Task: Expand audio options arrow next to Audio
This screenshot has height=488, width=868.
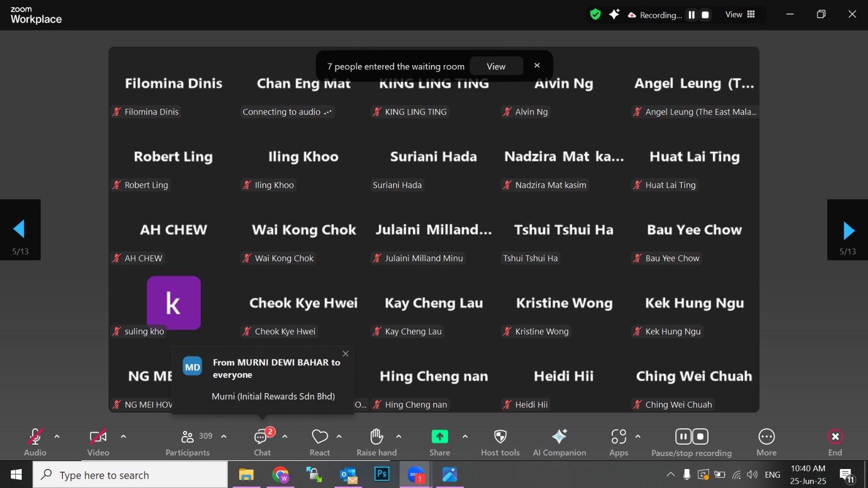Action: tap(57, 436)
